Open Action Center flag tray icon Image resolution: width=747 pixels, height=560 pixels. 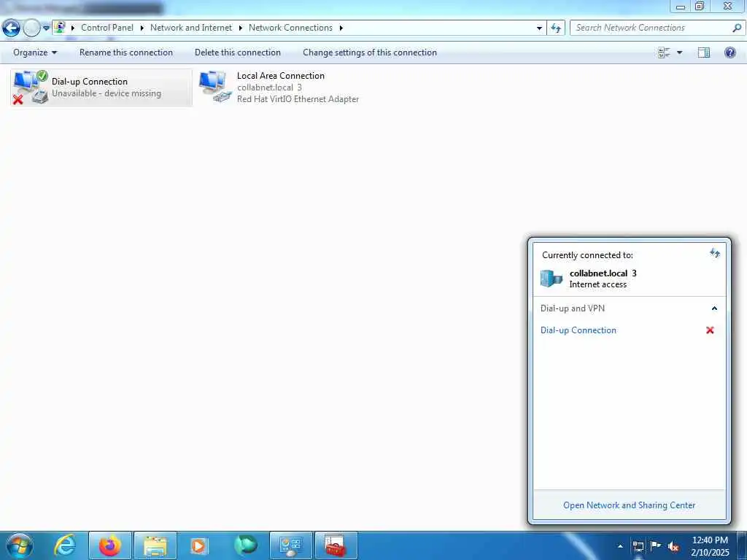656,545
